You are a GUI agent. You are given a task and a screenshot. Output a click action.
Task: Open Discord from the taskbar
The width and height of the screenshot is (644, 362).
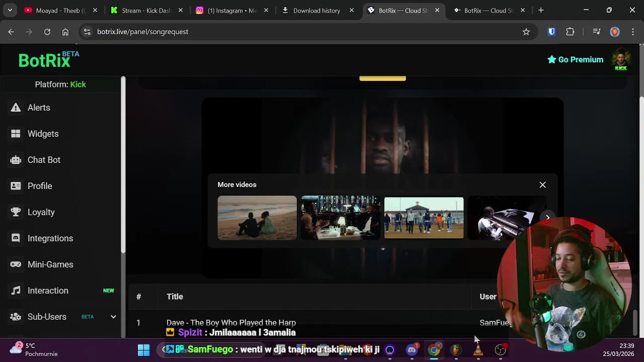[x=412, y=350]
